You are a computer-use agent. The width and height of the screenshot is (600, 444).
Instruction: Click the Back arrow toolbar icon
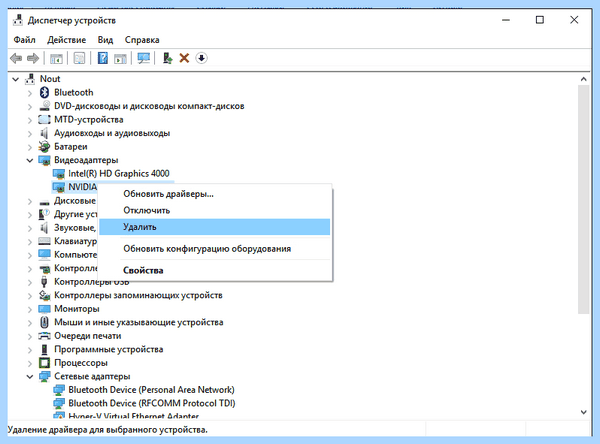tap(16, 58)
